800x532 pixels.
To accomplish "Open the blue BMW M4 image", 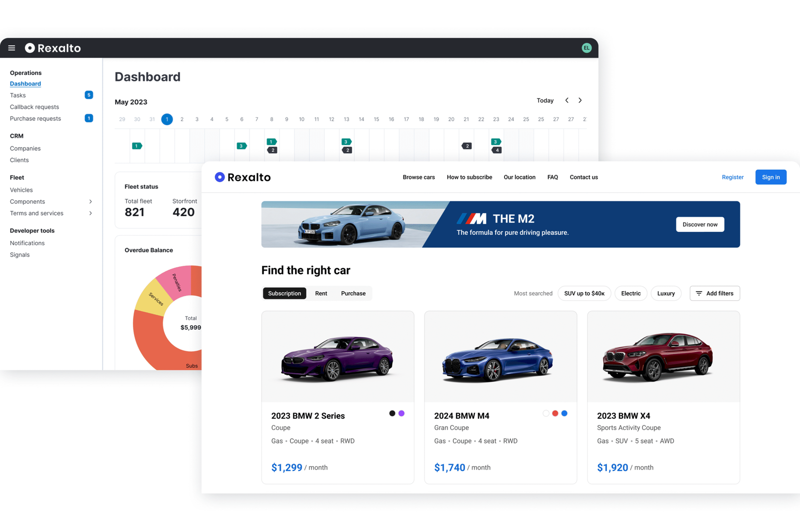I will (x=500, y=357).
